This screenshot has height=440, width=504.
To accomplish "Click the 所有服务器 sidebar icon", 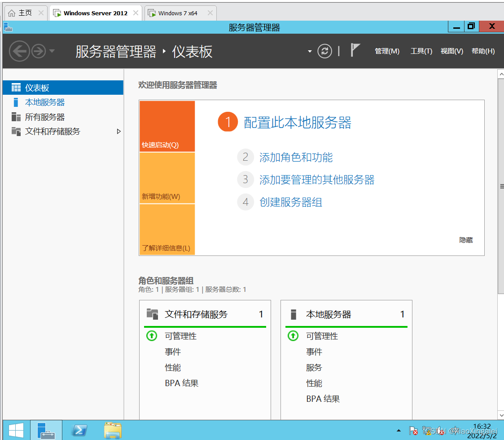I will point(16,117).
